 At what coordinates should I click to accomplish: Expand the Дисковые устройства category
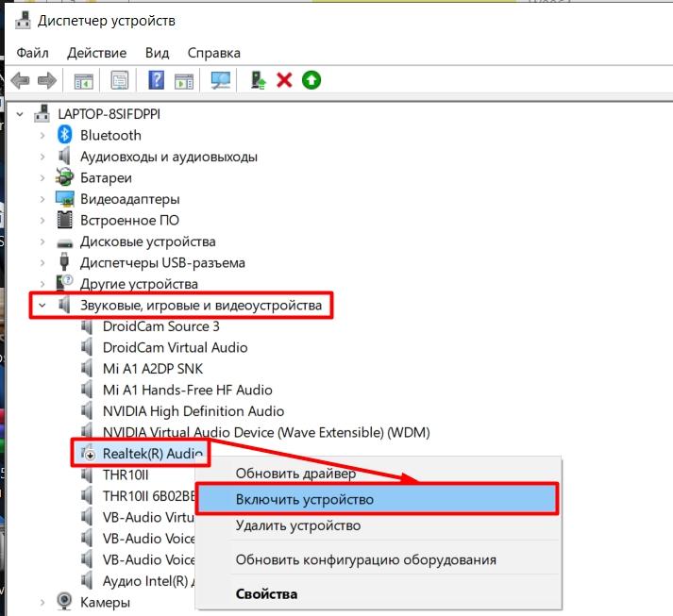(42, 241)
